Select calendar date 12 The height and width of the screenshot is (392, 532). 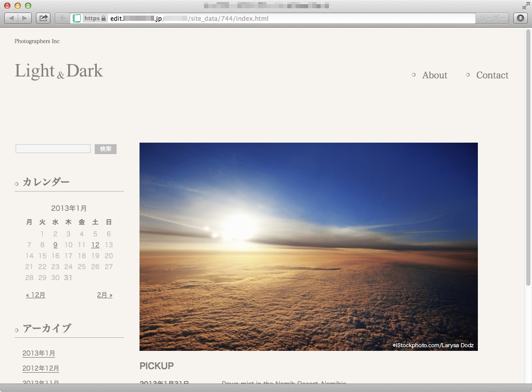click(x=95, y=245)
